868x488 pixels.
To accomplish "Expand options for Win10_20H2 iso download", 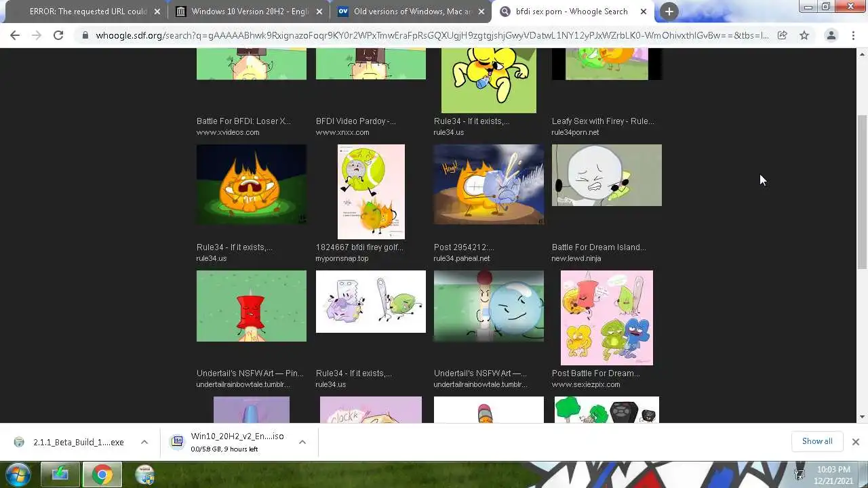I will [302, 442].
